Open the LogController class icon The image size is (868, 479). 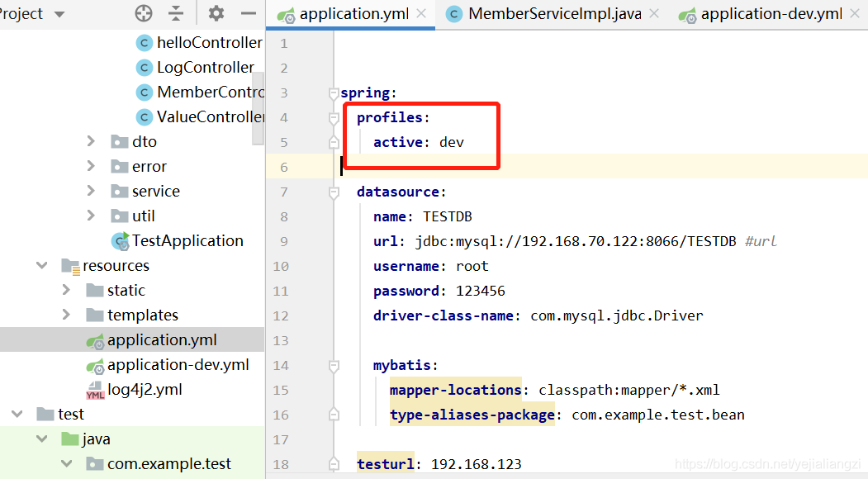pos(145,67)
